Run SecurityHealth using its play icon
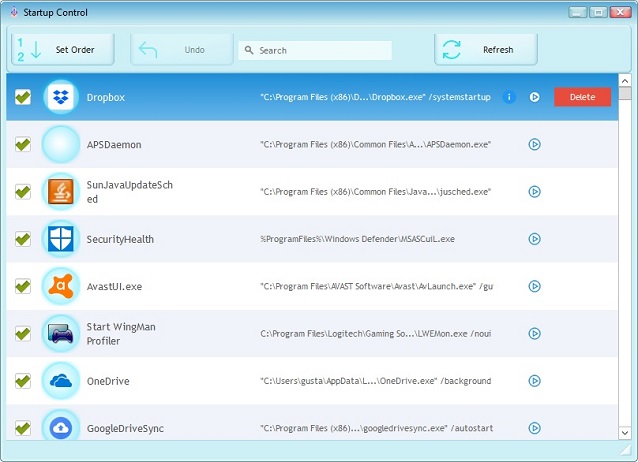Image resolution: width=638 pixels, height=462 pixels. (534, 239)
